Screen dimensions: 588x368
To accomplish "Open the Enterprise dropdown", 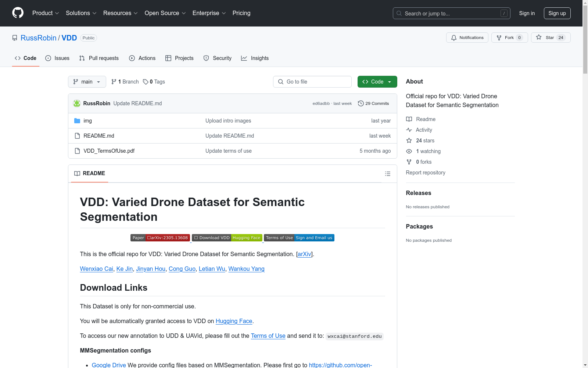I will (209, 13).
